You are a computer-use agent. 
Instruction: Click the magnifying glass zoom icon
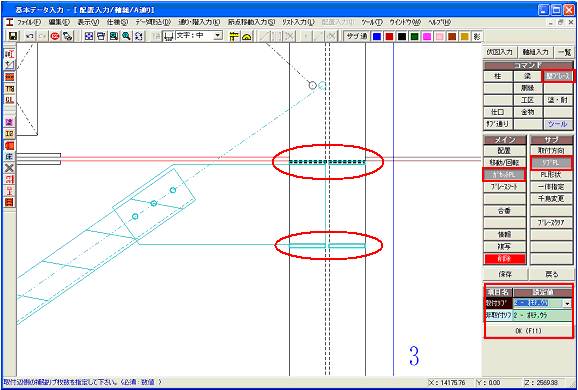pyautogui.click(x=126, y=36)
